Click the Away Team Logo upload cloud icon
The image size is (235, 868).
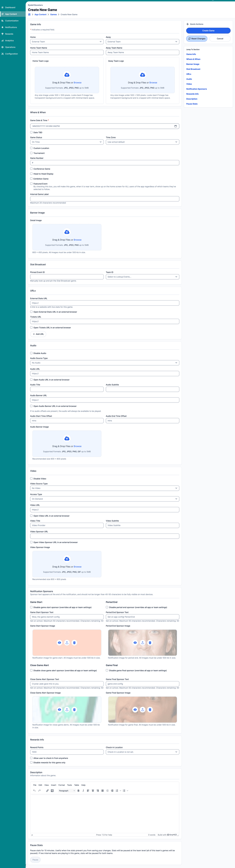pyautogui.click(x=142, y=75)
